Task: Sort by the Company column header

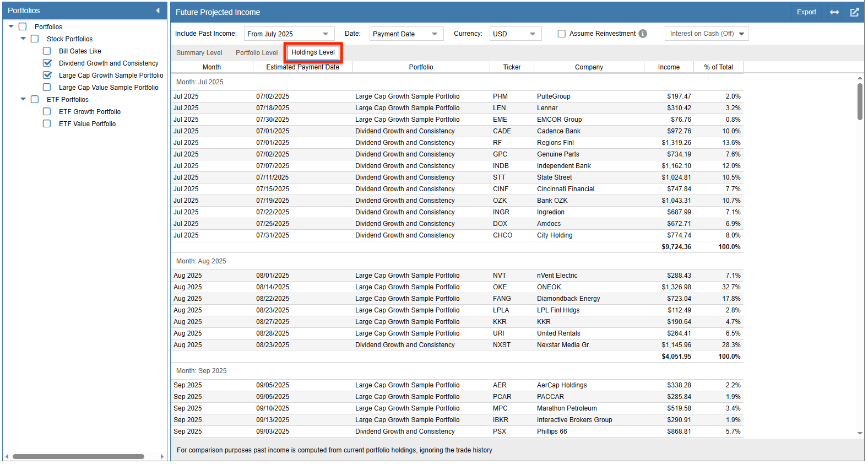Action: point(589,67)
